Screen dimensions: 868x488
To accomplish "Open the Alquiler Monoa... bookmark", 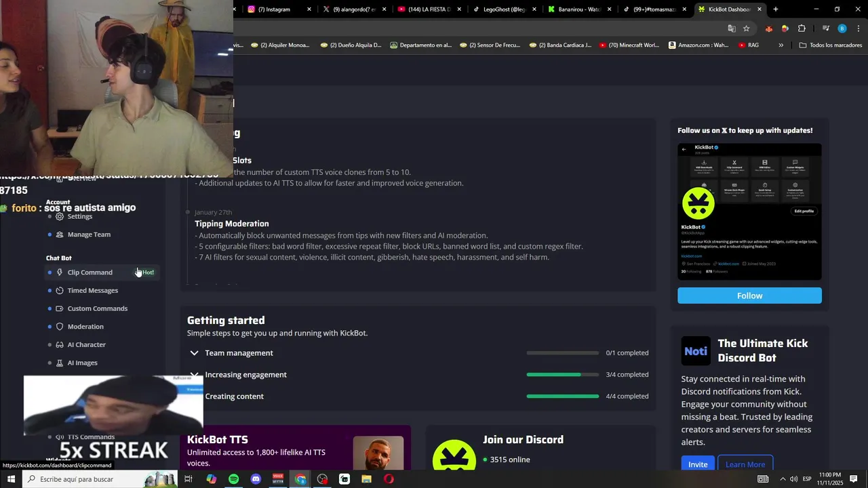I will click(x=280, y=45).
